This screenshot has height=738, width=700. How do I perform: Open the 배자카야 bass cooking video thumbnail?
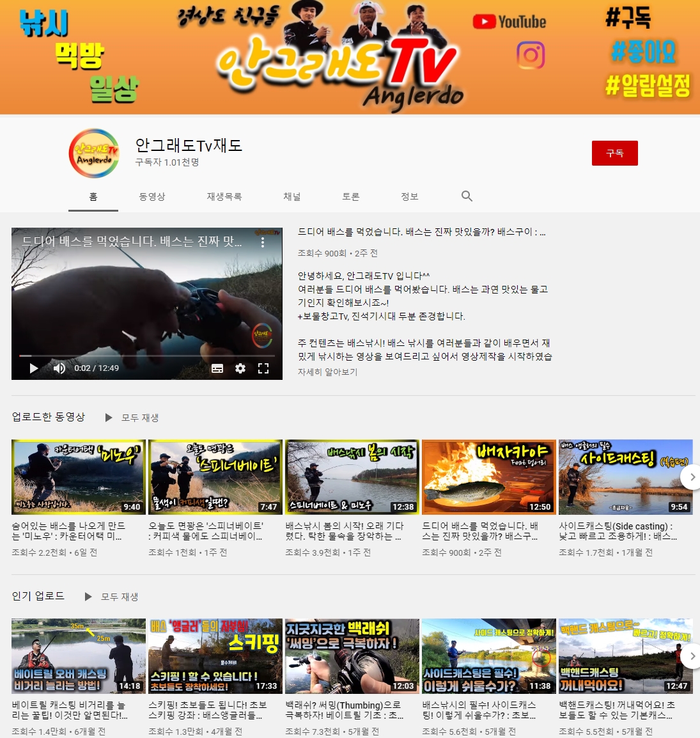[x=488, y=477]
